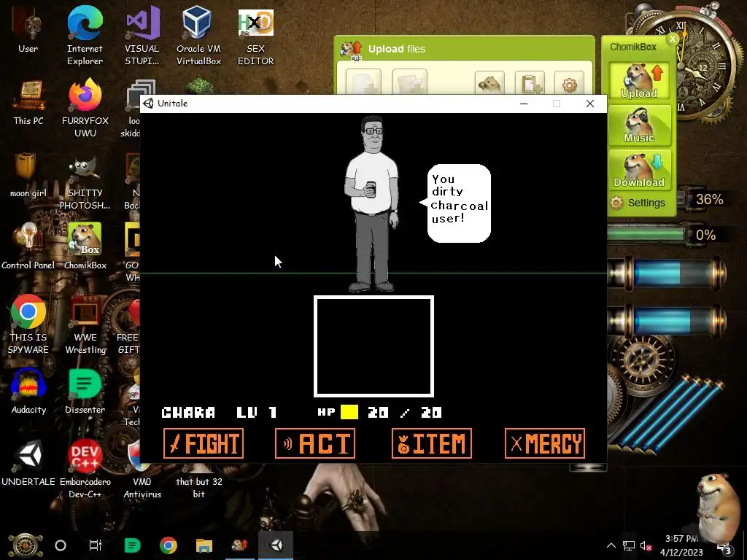
Task: Launch ChomikBox desktop shortcut icon
Action: click(85, 246)
